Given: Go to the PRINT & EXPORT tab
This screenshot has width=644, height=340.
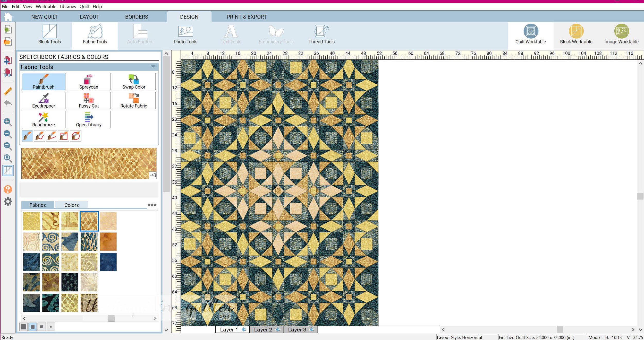Looking at the screenshot, I should tap(247, 17).
